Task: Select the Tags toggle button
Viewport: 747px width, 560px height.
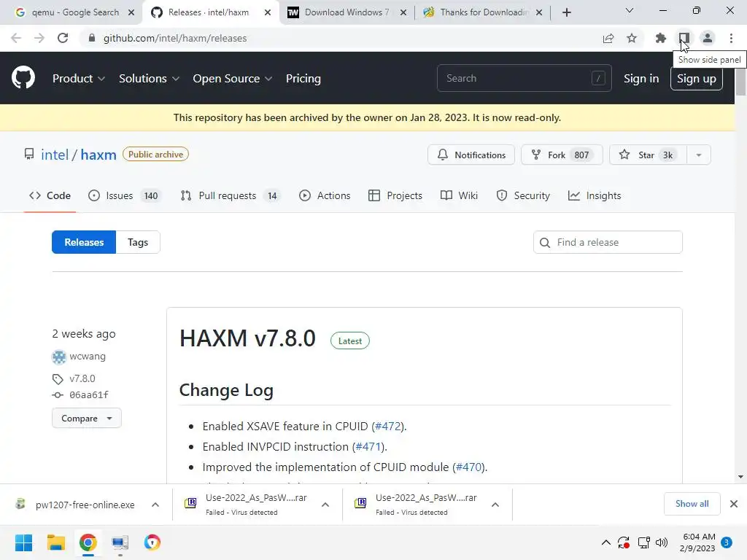Action: coord(138,242)
